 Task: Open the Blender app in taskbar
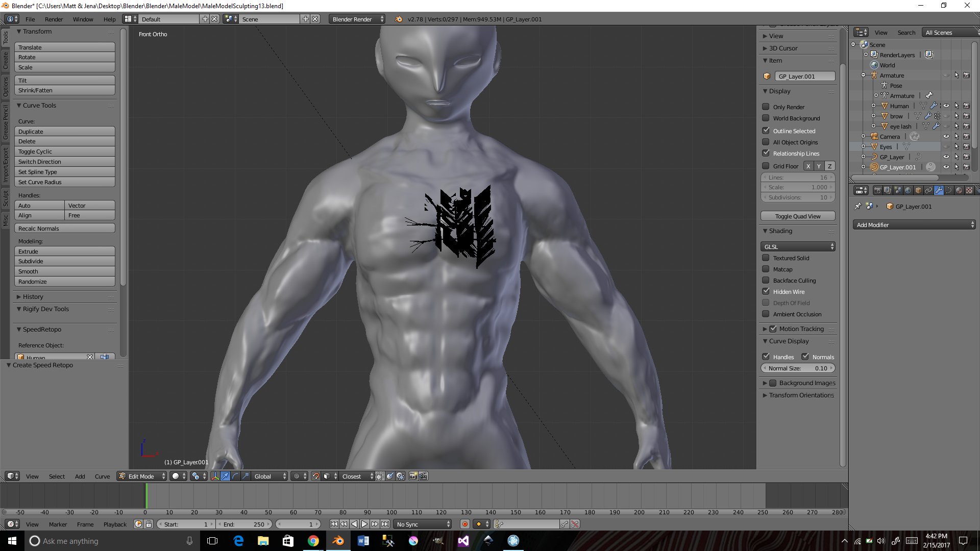(x=338, y=541)
